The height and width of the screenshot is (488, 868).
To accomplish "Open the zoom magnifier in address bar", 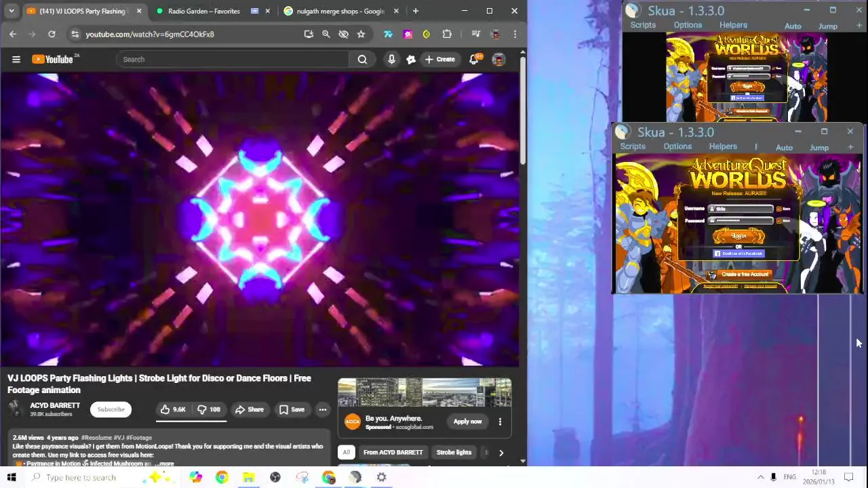I will pos(326,34).
